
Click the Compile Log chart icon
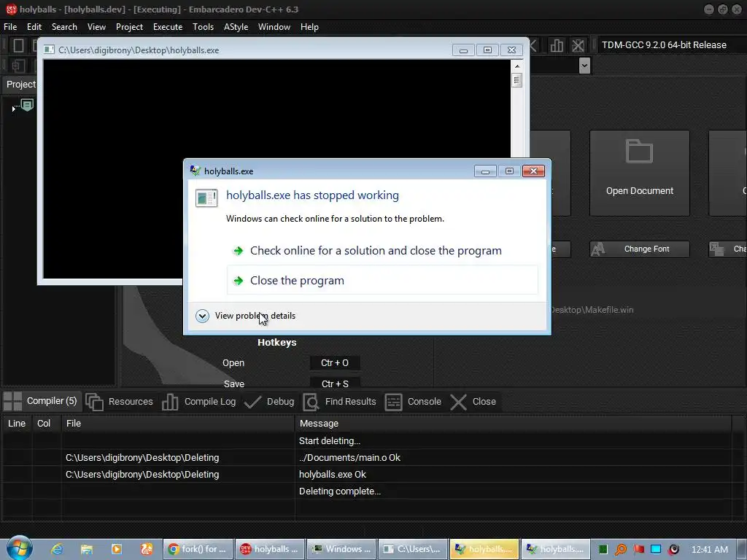[170, 402]
